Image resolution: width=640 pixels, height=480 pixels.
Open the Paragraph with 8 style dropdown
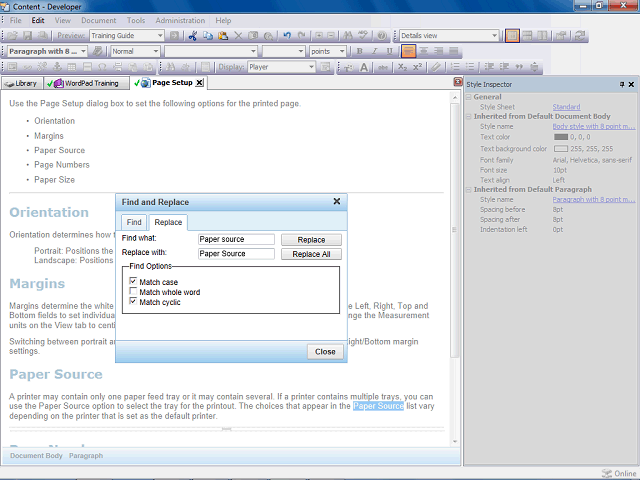(x=83, y=51)
